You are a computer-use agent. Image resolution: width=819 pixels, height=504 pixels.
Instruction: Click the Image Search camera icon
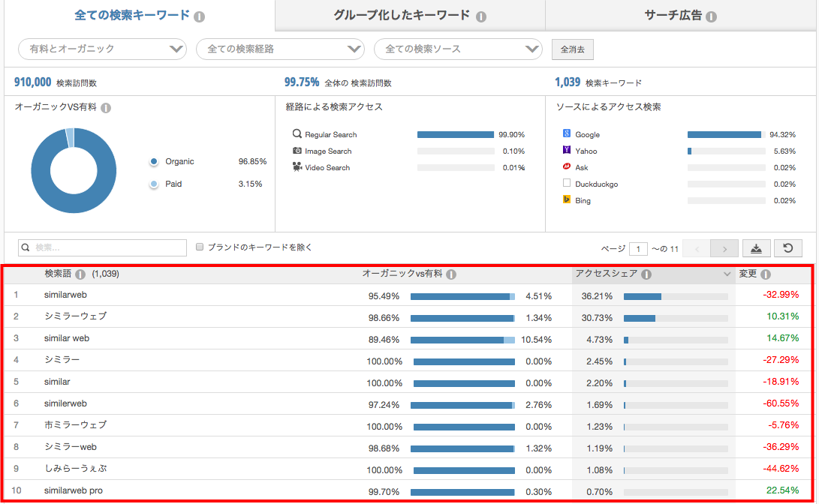297,150
